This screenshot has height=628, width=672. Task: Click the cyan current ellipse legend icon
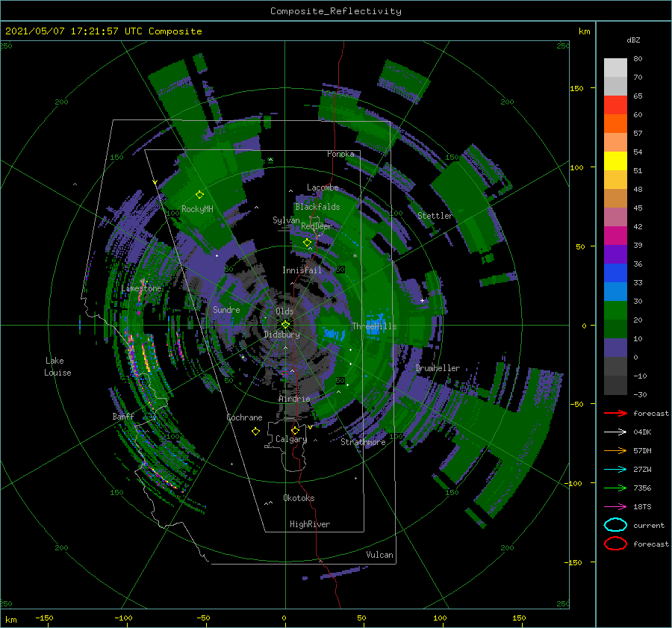[615, 525]
